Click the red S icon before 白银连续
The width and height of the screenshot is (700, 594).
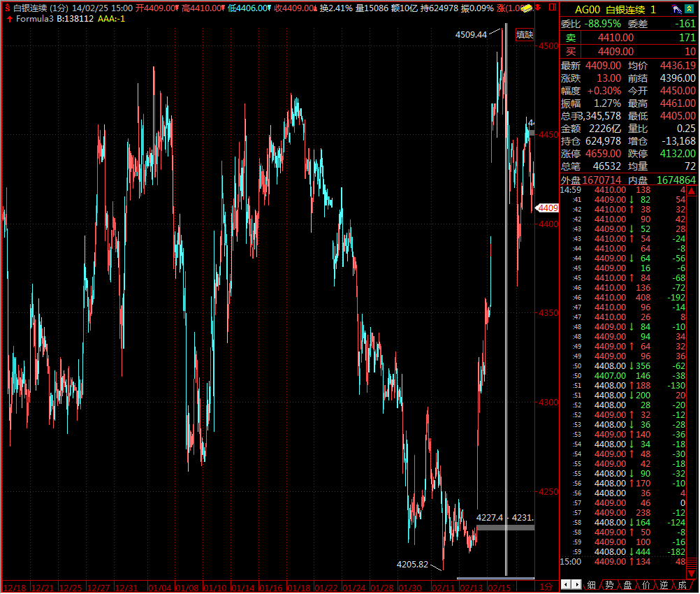[x=8, y=8]
